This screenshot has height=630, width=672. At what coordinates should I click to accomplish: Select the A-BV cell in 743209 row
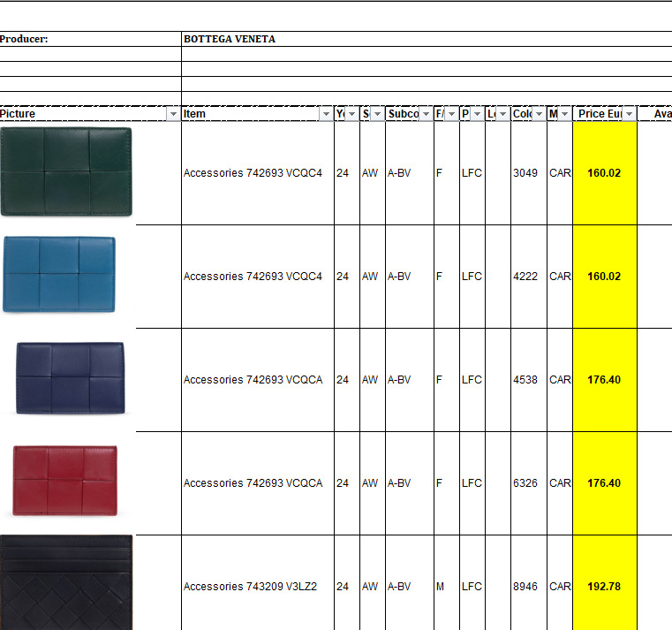coord(409,582)
